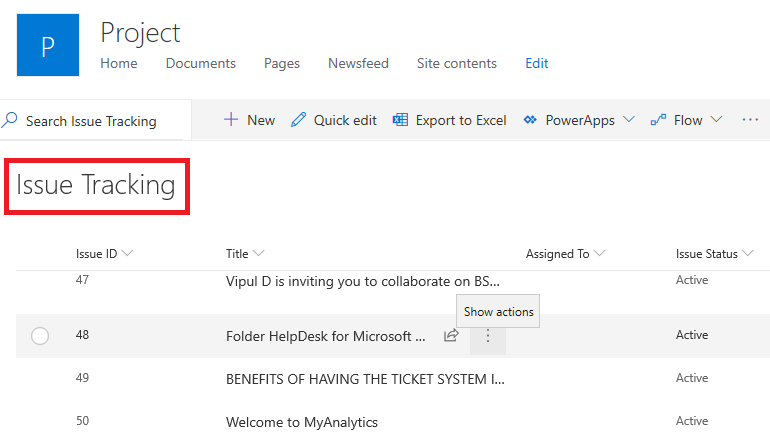The height and width of the screenshot is (439, 770).
Task: Click the Quick edit pencil icon
Action: (298, 120)
